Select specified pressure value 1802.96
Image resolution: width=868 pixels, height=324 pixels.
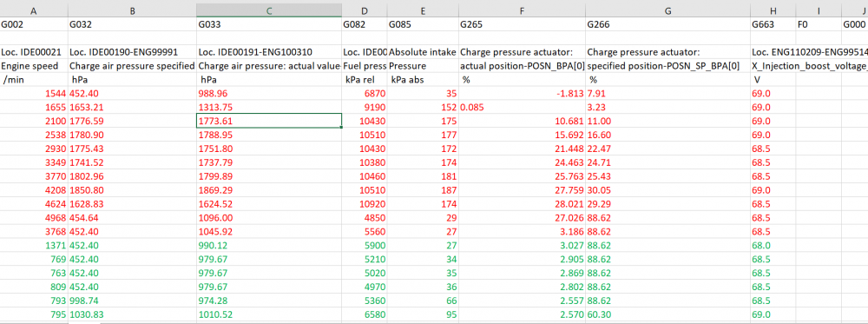132,176
